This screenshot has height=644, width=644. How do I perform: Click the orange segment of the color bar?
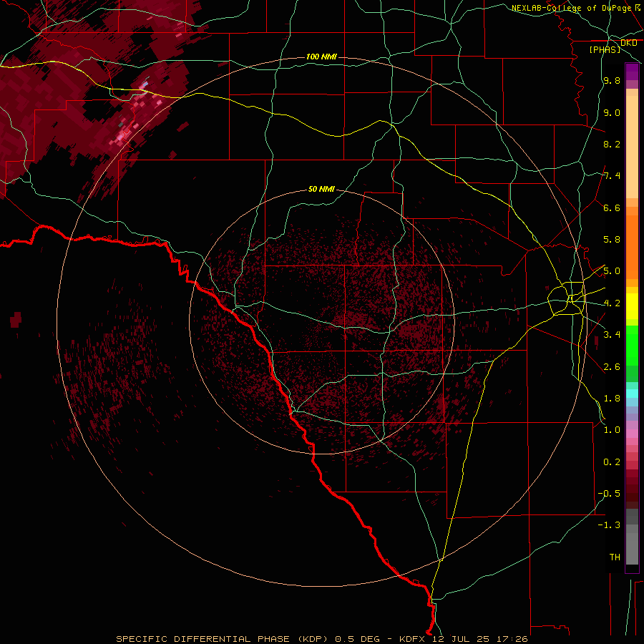point(632,248)
